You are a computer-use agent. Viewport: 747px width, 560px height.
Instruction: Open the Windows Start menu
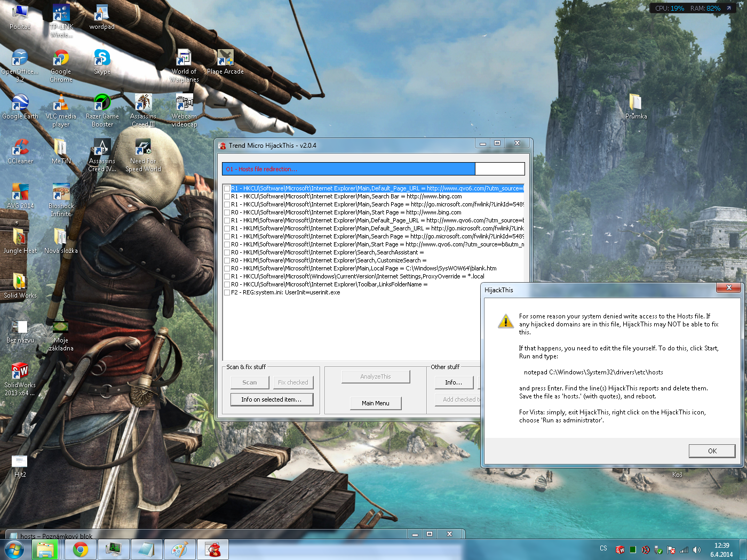point(14,549)
